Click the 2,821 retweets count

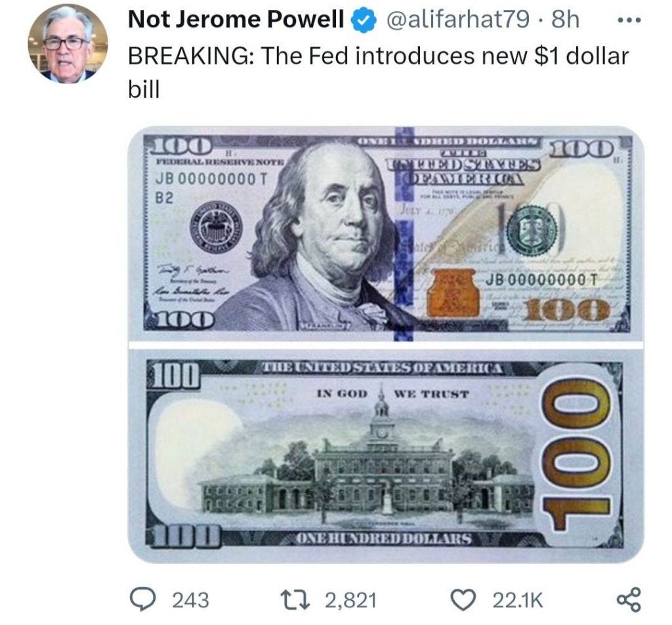coord(351,599)
